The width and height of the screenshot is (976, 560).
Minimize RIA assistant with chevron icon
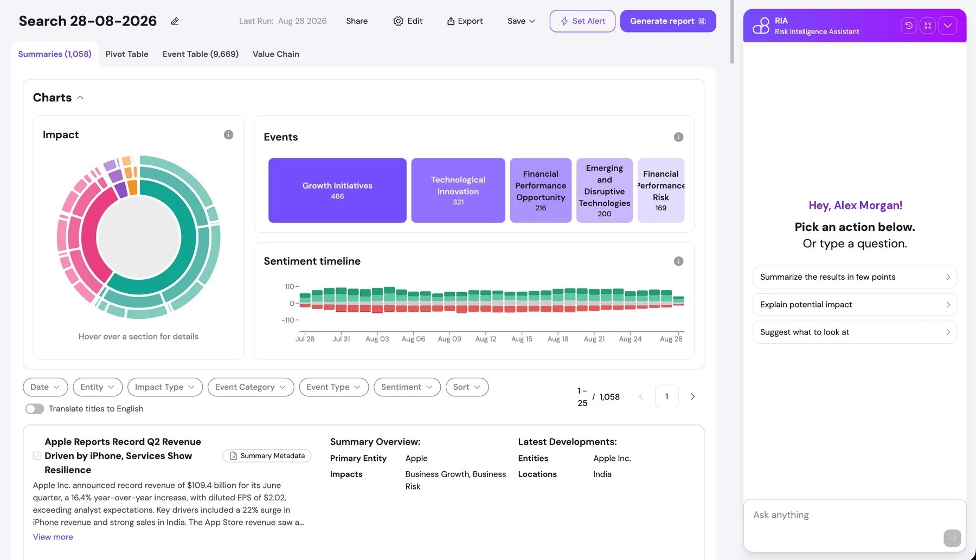[x=948, y=25]
